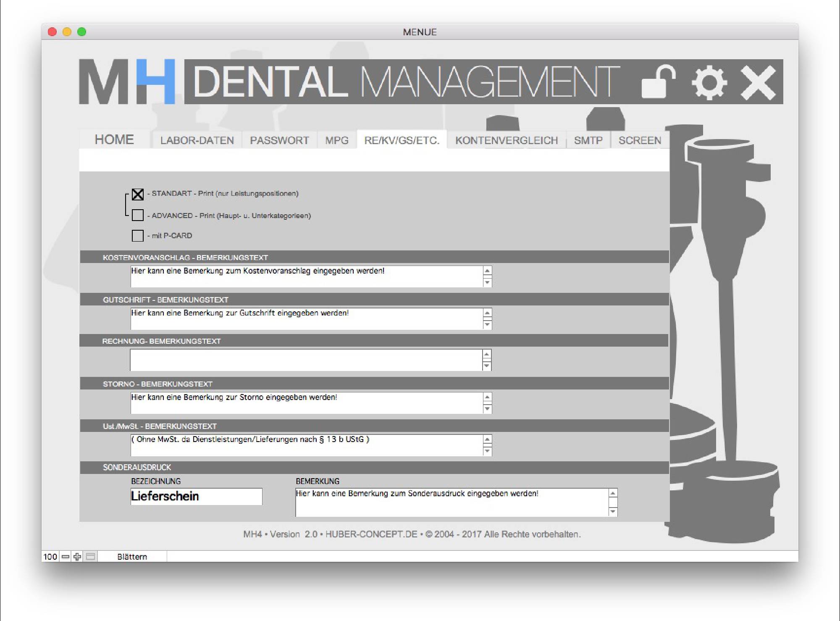Switch to the LABOR-DATEN tab
Screen dimensions: 840x621
(197, 140)
